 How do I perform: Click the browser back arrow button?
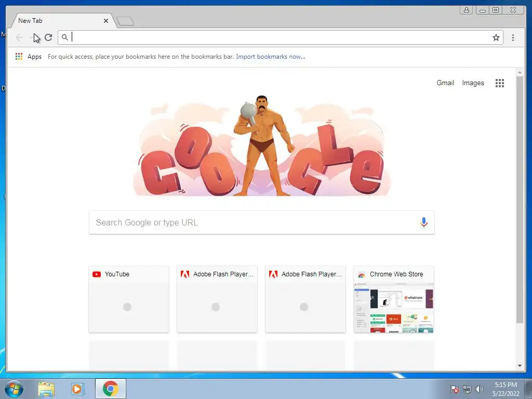pos(19,37)
